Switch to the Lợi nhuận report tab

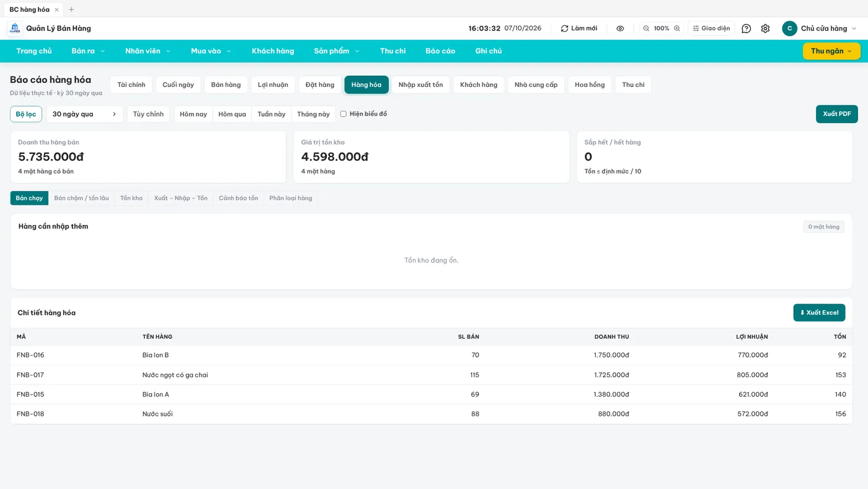coord(273,85)
